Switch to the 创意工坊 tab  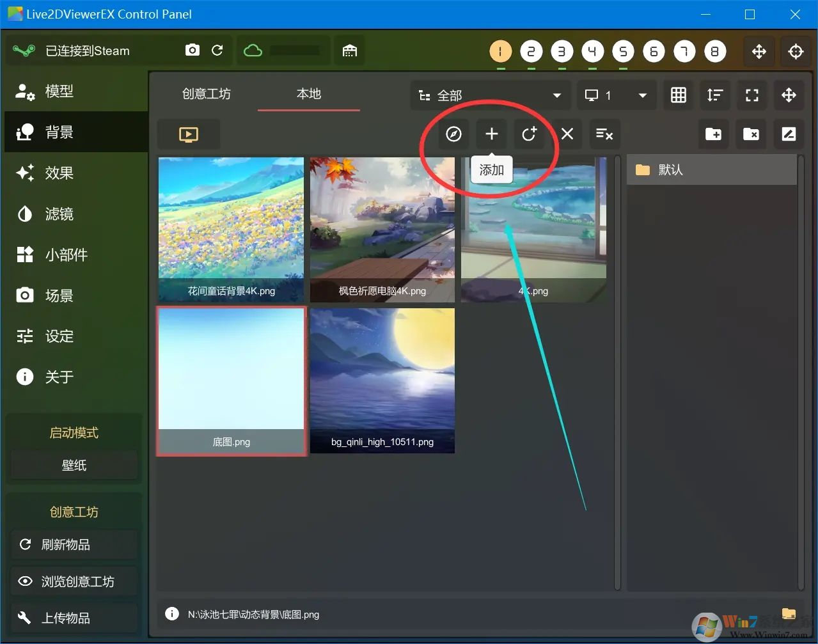pos(207,94)
